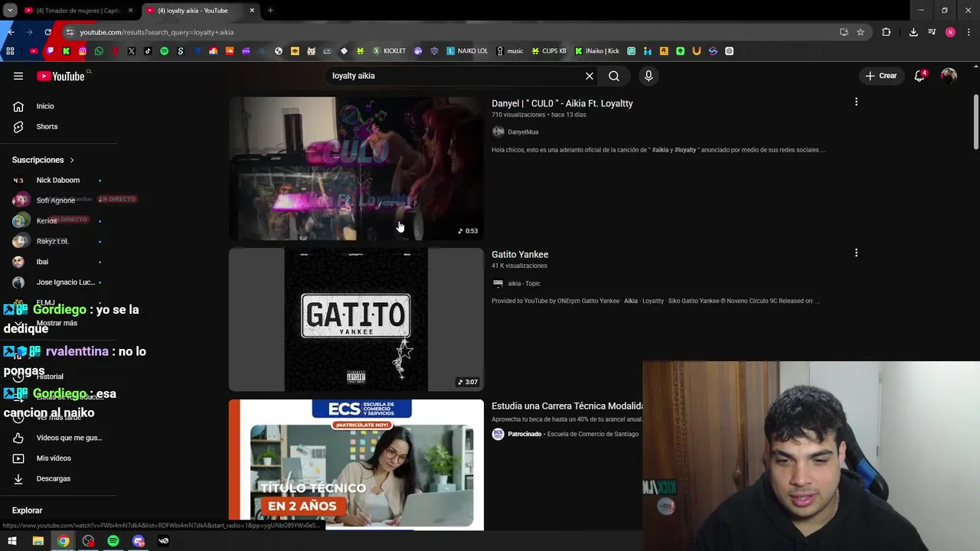This screenshot has width=980, height=551.
Task: Play the Danyel CUL0 video thumbnail
Action: click(356, 168)
